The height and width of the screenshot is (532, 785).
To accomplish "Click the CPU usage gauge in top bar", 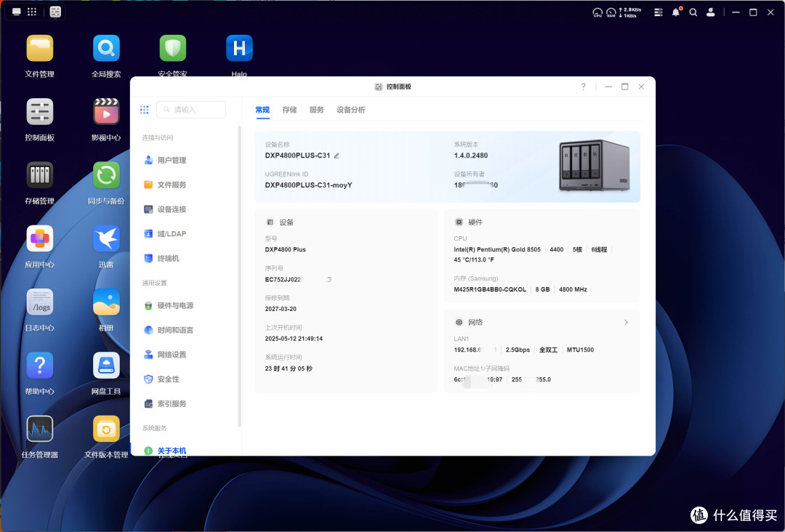I will (597, 12).
